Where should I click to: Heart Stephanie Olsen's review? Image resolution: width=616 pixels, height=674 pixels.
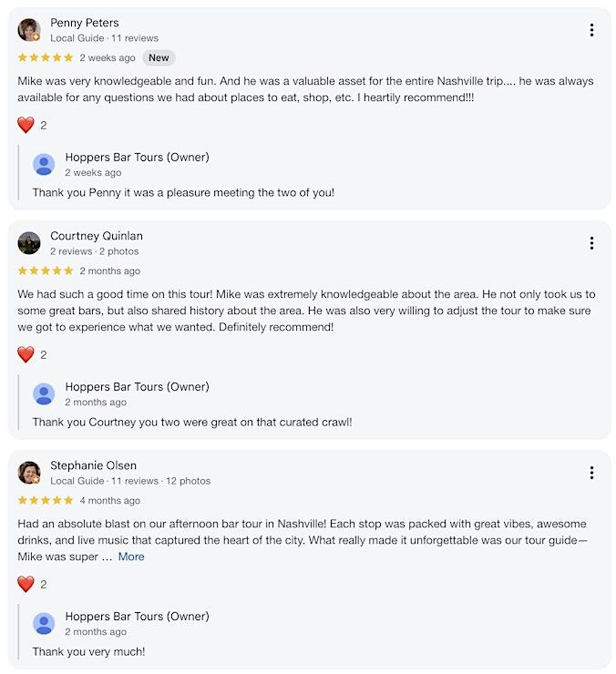tap(26, 585)
